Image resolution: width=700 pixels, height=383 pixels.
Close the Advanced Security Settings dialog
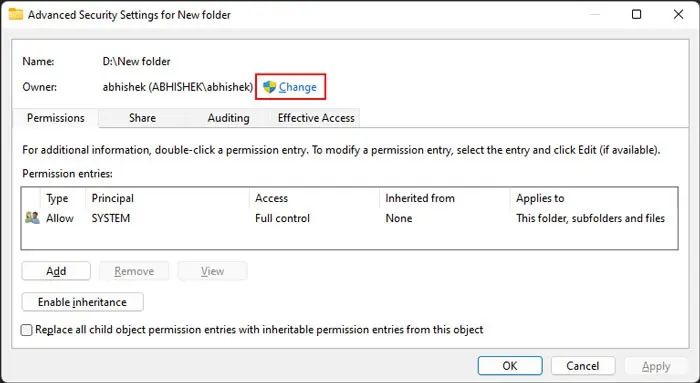coord(678,14)
